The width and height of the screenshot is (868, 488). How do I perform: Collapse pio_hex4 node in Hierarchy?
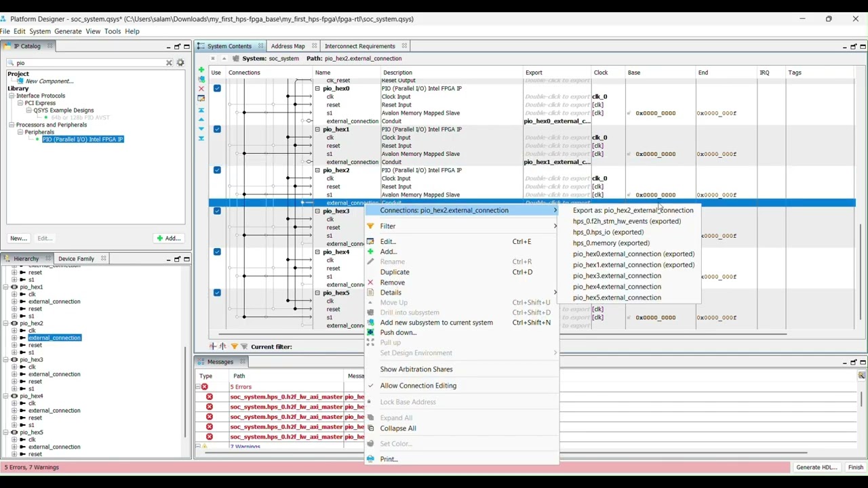point(6,396)
